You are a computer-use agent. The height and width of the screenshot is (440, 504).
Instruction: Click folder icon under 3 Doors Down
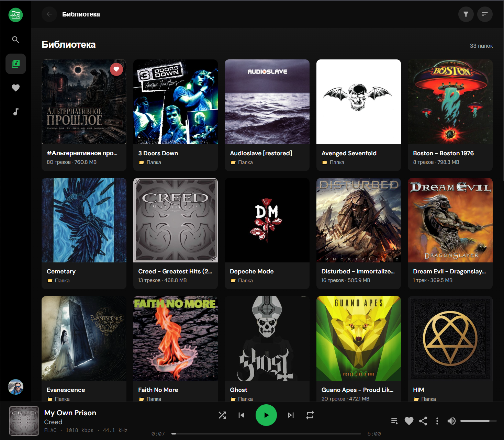(x=142, y=162)
